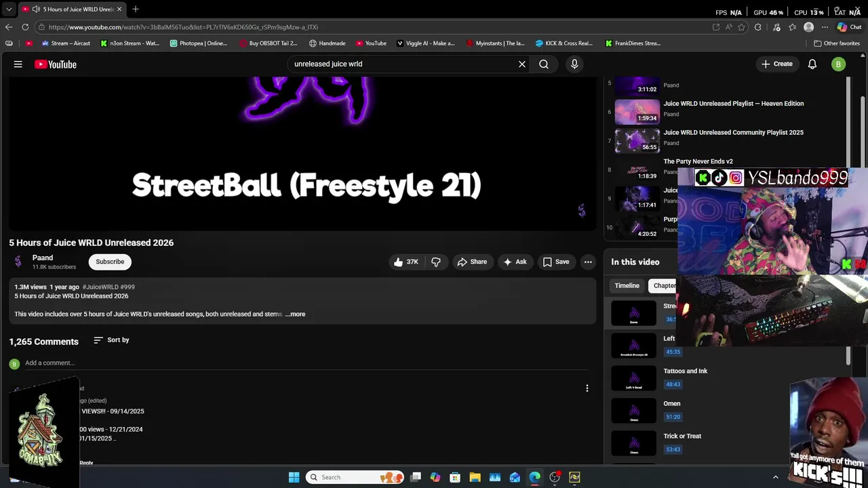The height and width of the screenshot is (488, 868).
Task: Go back in browser
Action: pos(9,27)
